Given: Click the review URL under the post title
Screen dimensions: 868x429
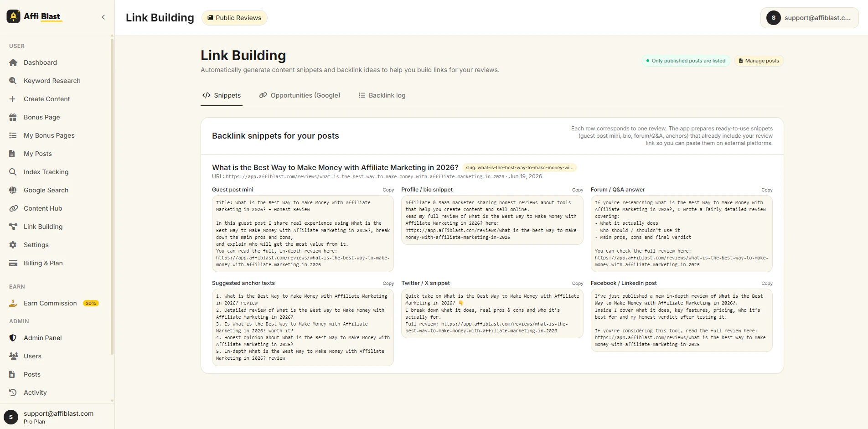Looking at the screenshot, I should pyautogui.click(x=365, y=177).
